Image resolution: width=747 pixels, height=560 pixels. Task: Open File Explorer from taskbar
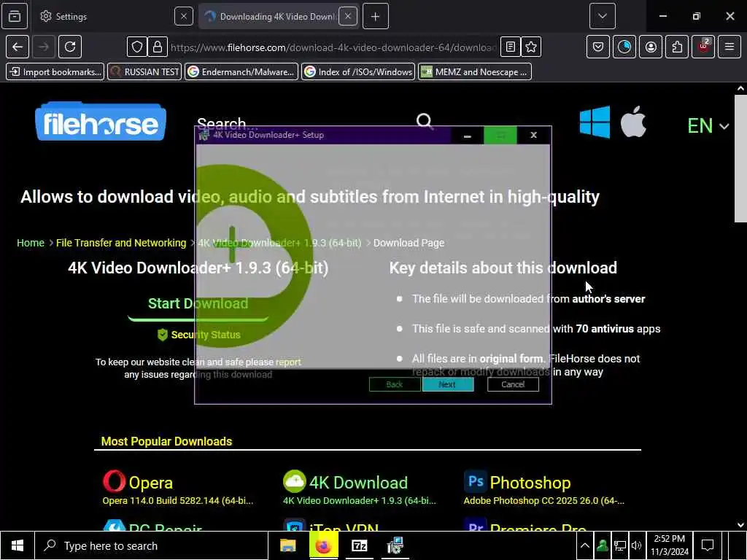coord(287,545)
